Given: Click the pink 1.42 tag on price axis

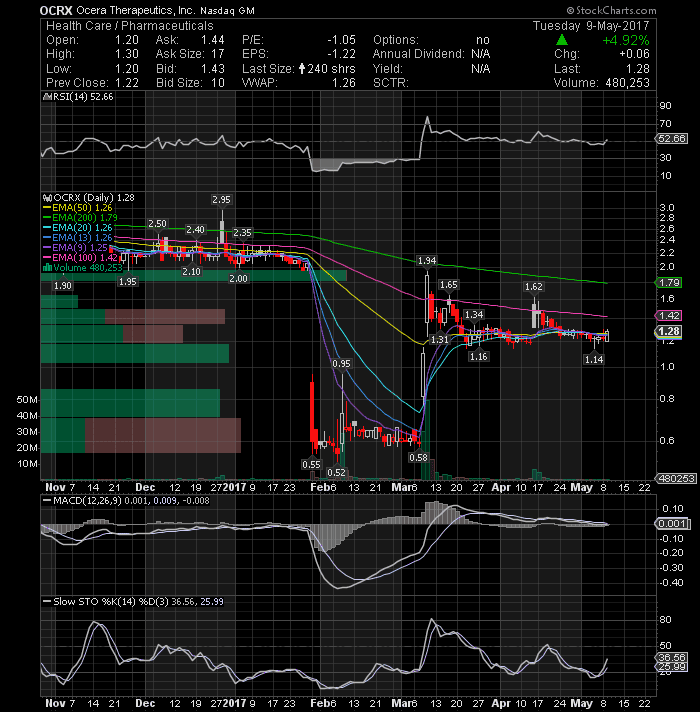Looking at the screenshot, I should 669,315.
